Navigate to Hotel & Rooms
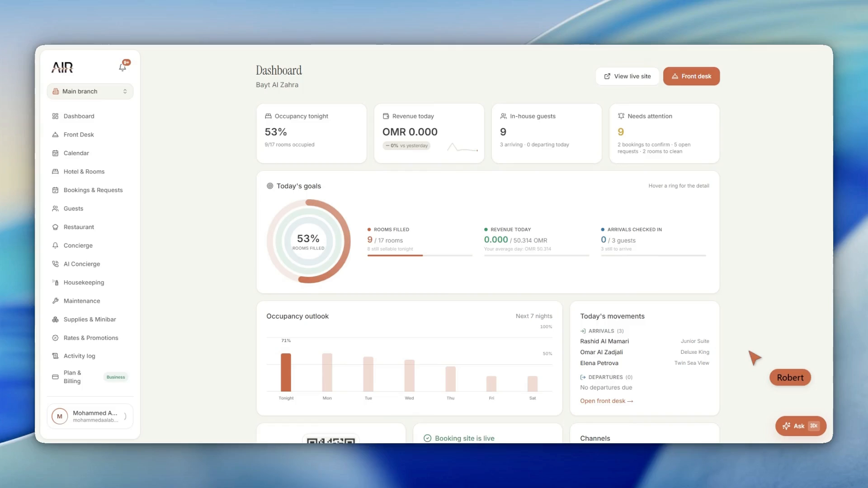Viewport: 868px width, 488px height. click(90, 172)
